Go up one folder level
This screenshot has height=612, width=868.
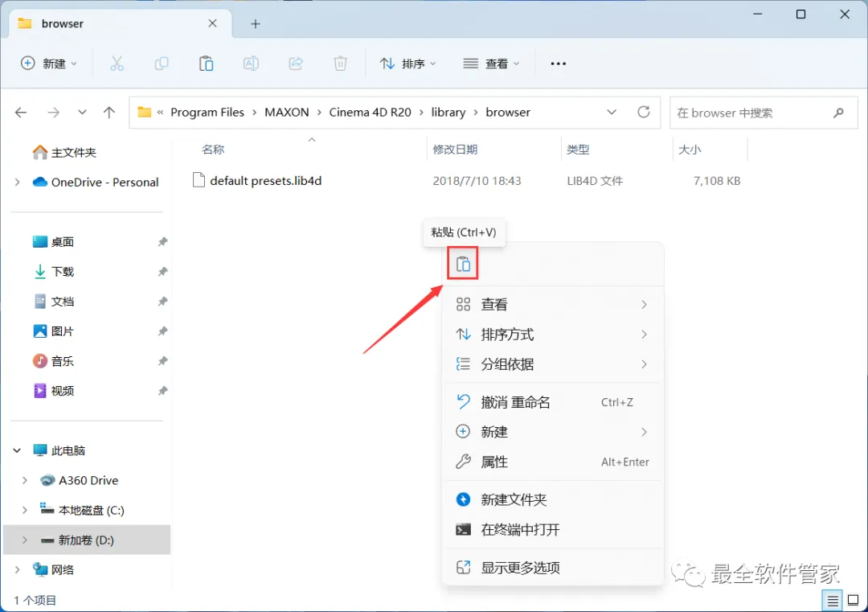pos(109,113)
